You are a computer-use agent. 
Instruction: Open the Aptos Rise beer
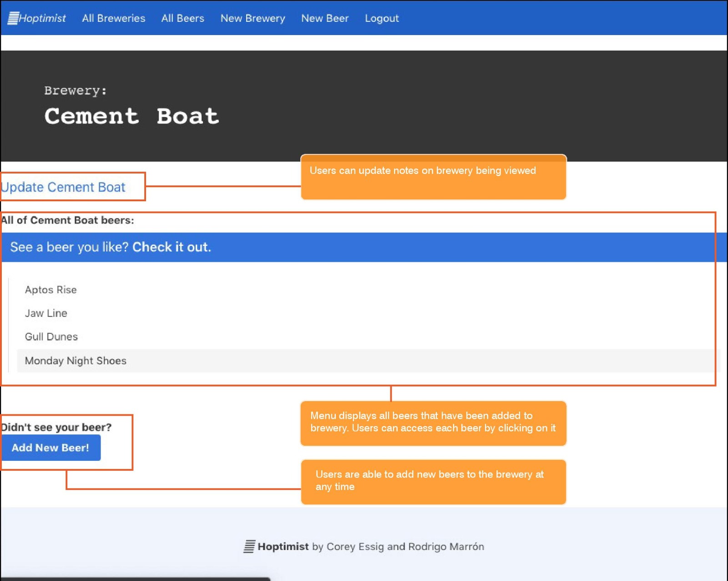tap(51, 290)
